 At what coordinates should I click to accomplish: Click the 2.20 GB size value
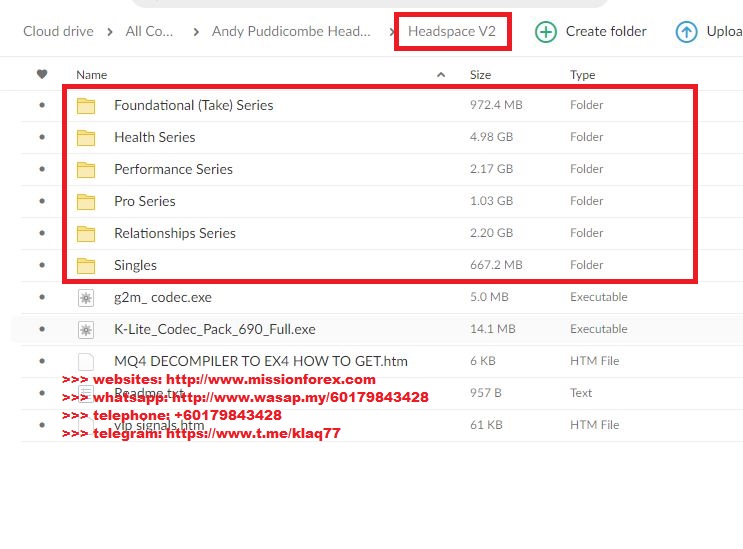coord(491,233)
